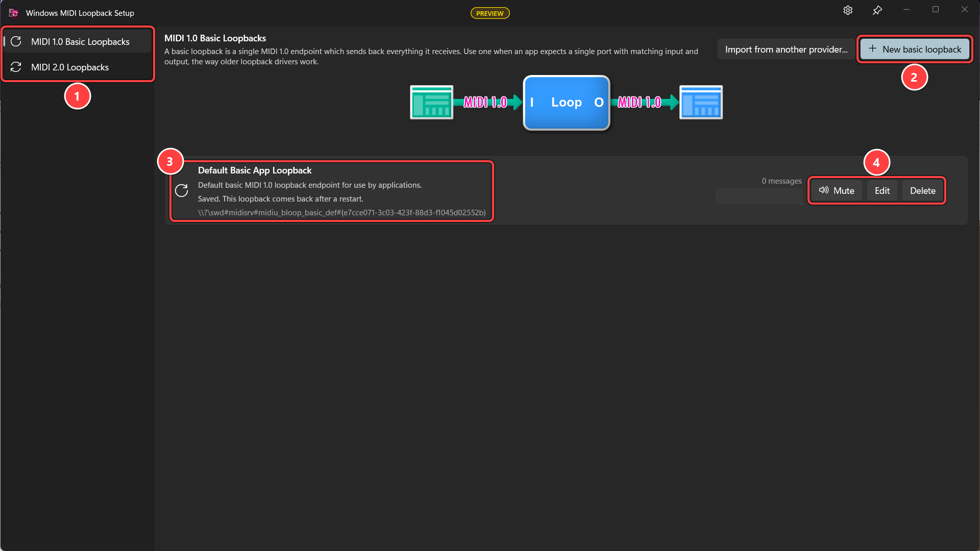The height and width of the screenshot is (551, 980).
Task: Click the MIDI 1.0 Basic Loopbacks page heading
Action: coord(215,38)
